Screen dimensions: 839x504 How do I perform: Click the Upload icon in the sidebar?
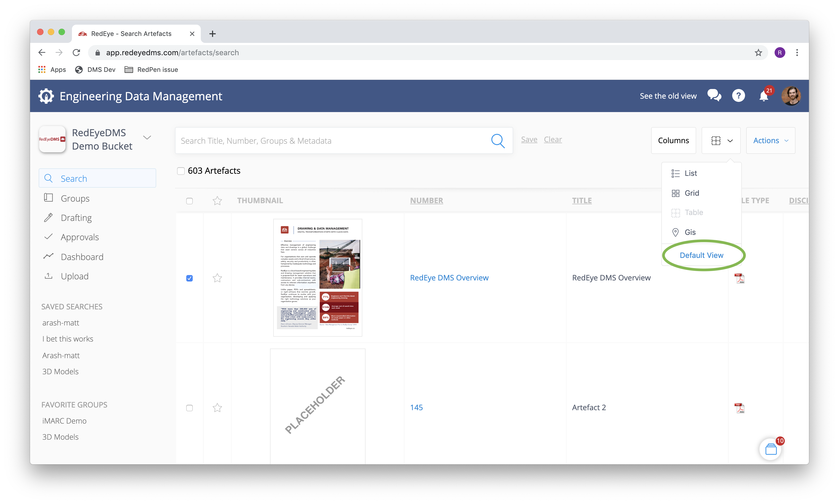49,276
